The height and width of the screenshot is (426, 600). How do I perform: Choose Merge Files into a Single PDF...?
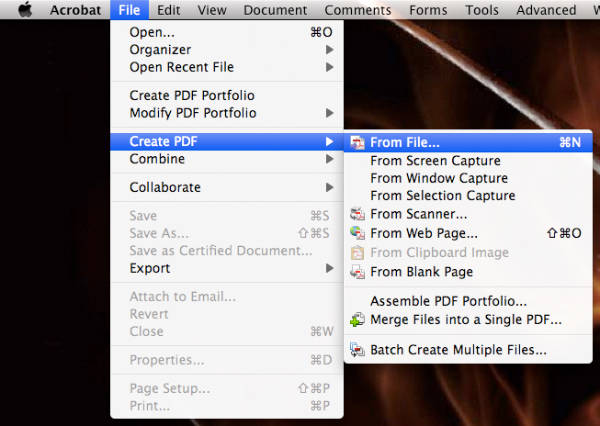(x=468, y=320)
